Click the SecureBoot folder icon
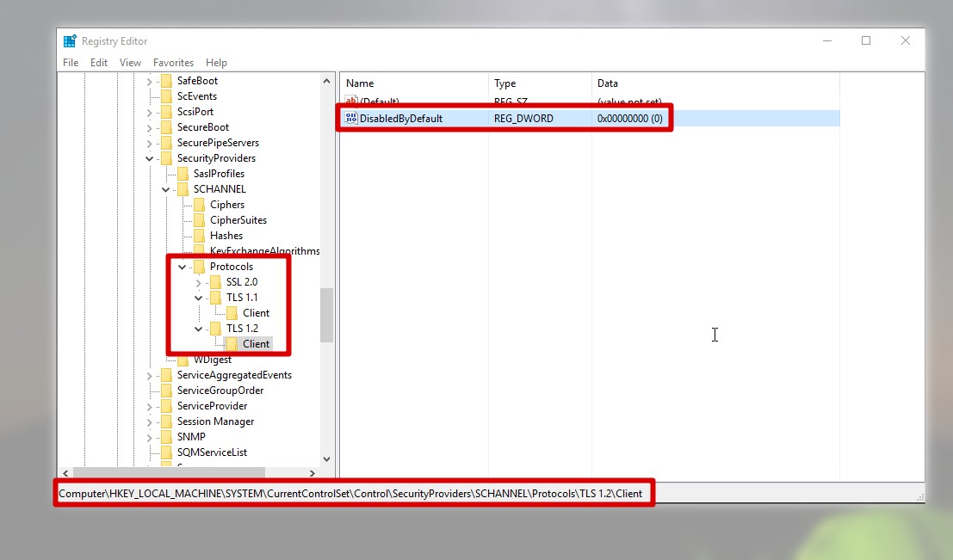 point(167,127)
